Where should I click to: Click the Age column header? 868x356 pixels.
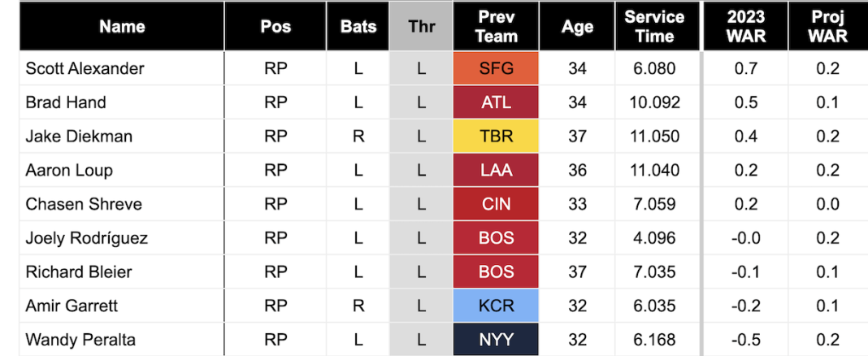[x=577, y=26]
